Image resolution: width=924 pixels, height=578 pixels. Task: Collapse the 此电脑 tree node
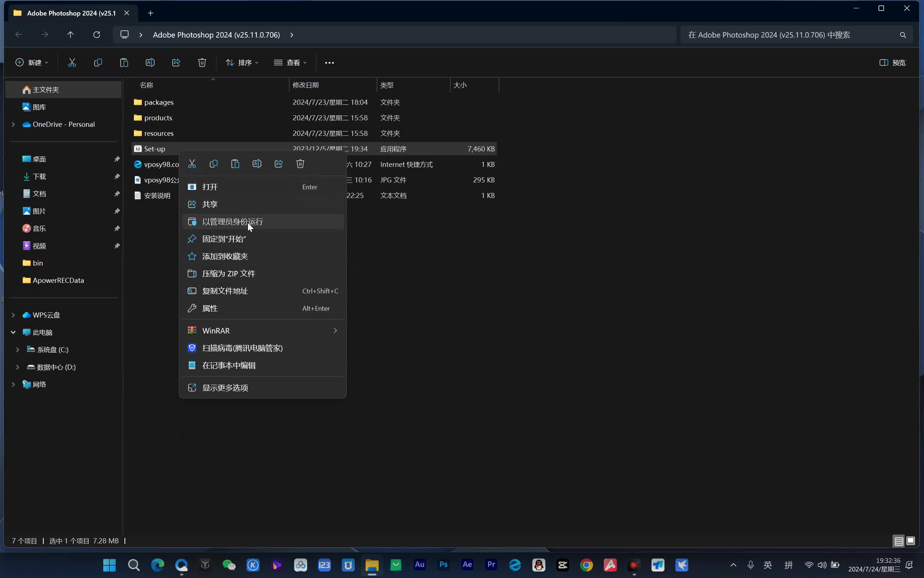coord(13,333)
